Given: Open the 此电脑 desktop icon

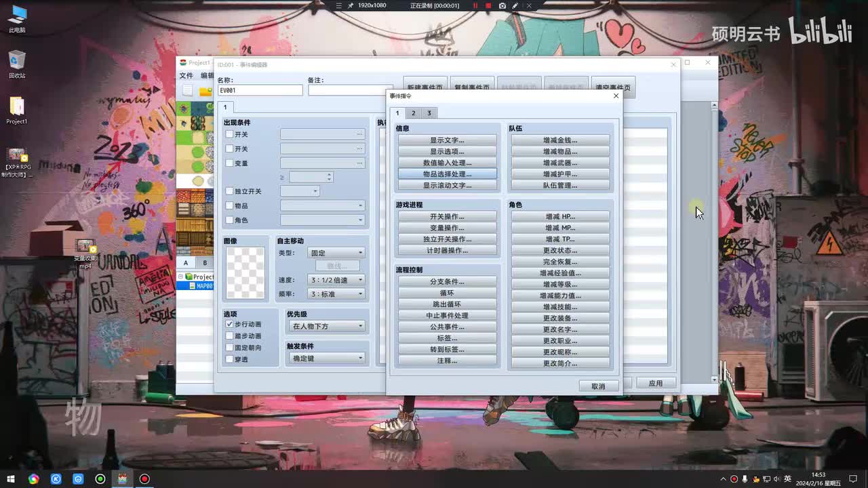Looking at the screenshot, I should [x=17, y=18].
